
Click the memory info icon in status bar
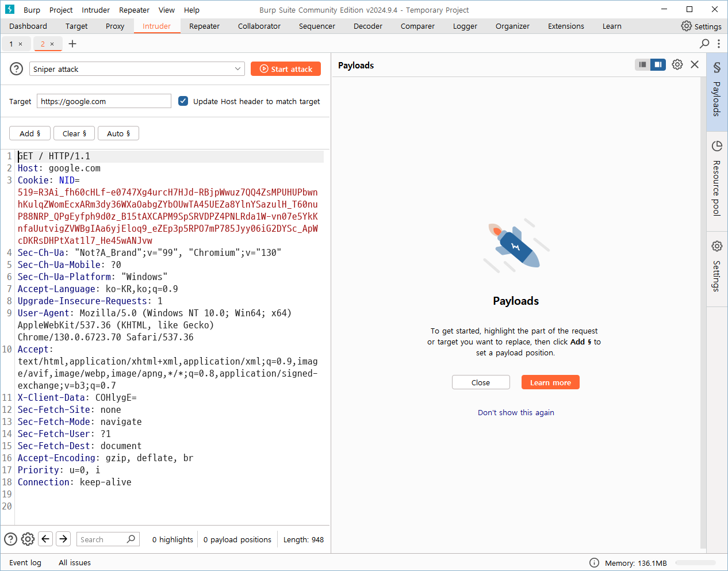tap(594, 562)
